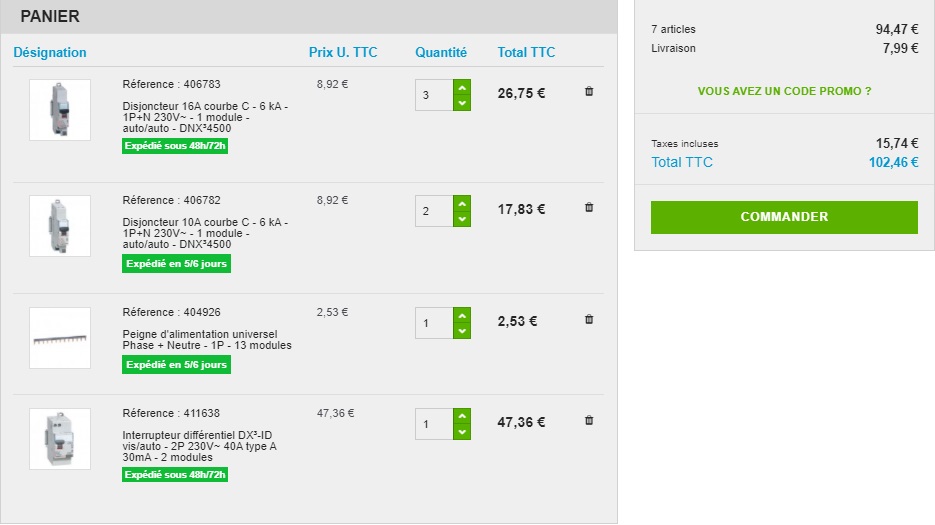This screenshot has height=525, width=935.
Task: Delete the Interrupteur différentiel line
Action: click(589, 421)
